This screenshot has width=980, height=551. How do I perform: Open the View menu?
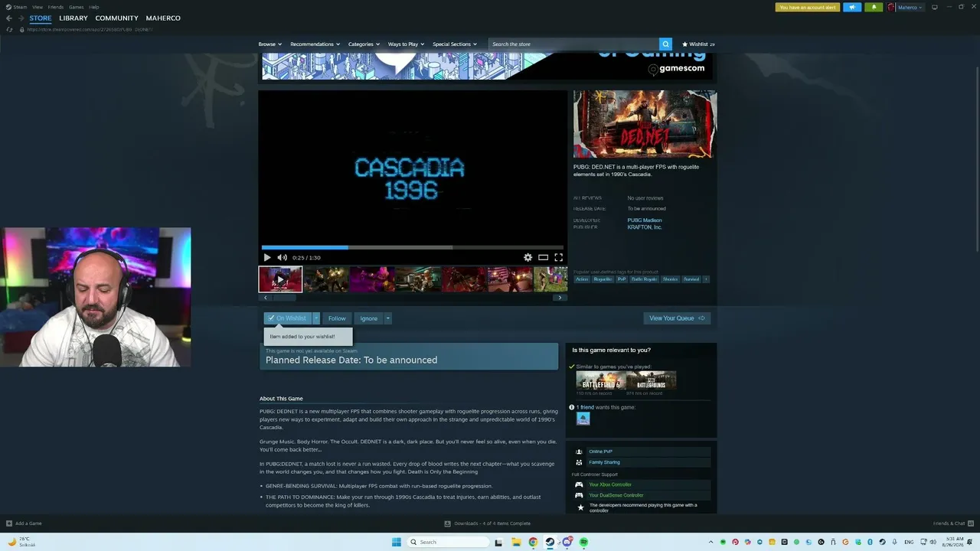(37, 7)
